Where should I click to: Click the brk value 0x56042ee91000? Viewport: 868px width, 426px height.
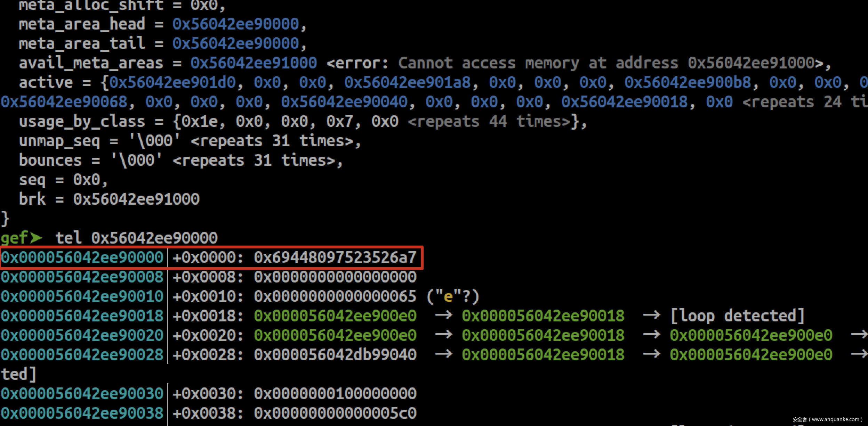click(136, 199)
